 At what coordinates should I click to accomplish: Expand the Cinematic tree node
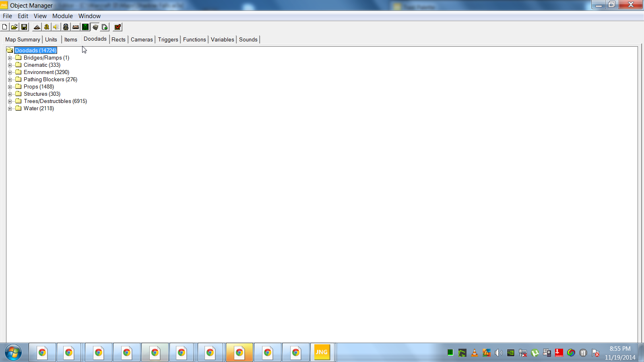[x=10, y=65]
